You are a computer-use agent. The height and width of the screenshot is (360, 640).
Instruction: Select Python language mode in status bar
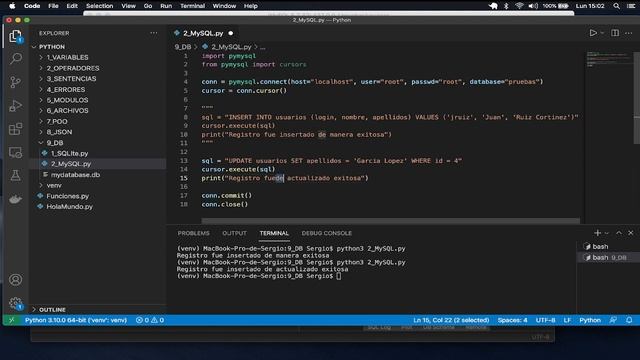coord(590,320)
